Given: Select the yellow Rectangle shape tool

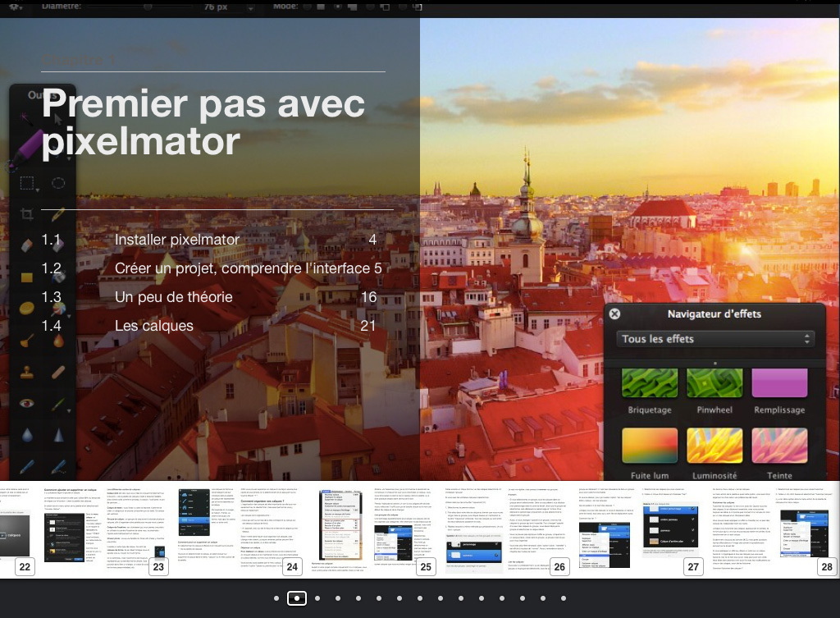Looking at the screenshot, I should 27,277.
